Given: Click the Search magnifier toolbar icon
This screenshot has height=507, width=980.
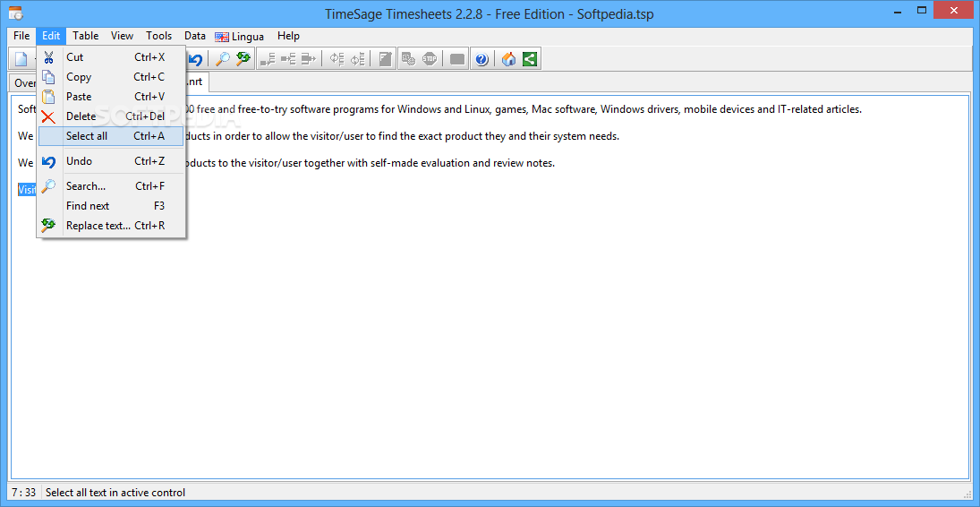Looking at the screenshot, I should (x=223, y=59).
